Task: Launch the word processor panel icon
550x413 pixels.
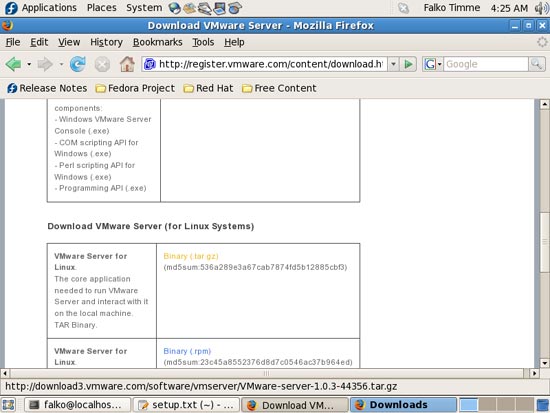Action: [204, 8]
